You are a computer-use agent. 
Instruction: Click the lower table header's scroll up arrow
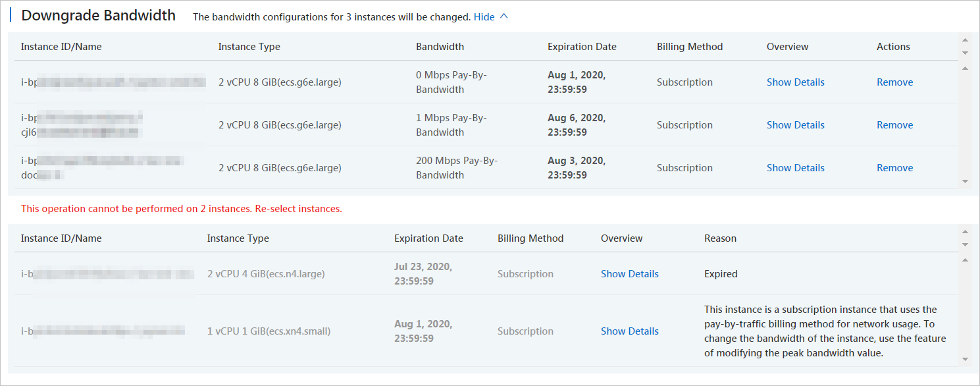point(965,232)
